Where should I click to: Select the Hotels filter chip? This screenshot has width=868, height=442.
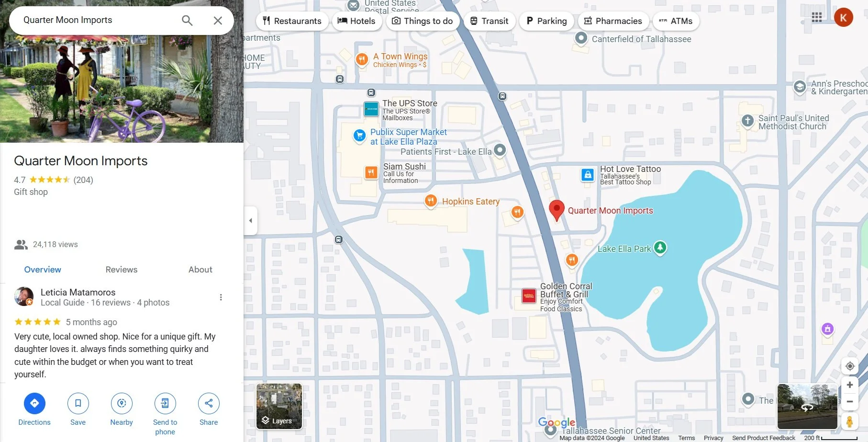point(356,21)
